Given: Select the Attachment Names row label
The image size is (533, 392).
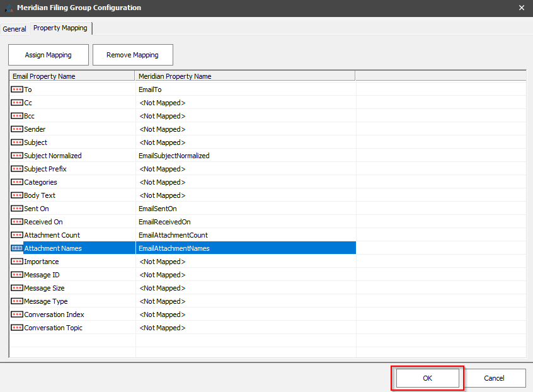Looking at the screenshot, I should [x=53, y=248].
